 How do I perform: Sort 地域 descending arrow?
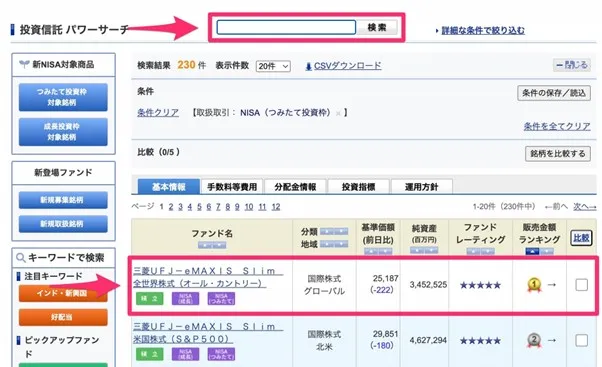(341, 244)
